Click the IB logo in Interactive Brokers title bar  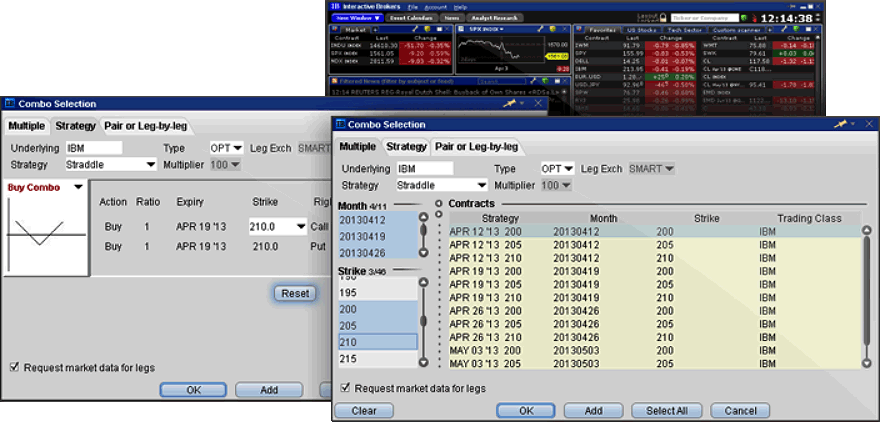[x=335, y=7]
